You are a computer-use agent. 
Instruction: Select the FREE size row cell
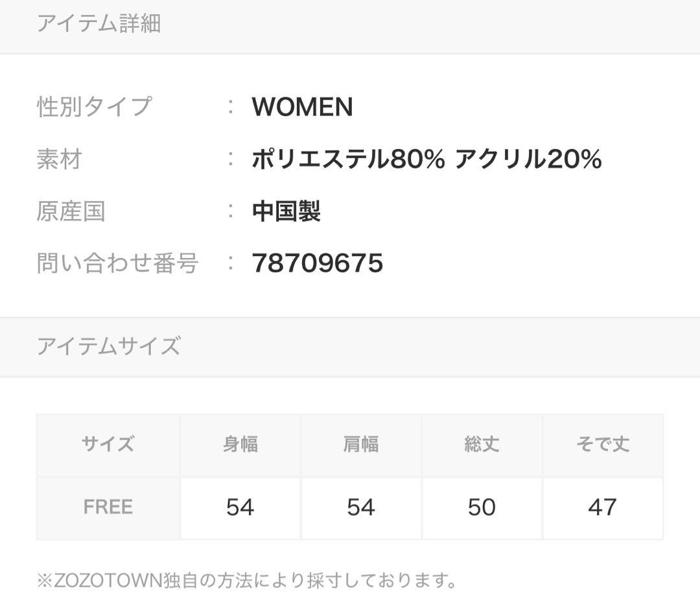(108, 507)
